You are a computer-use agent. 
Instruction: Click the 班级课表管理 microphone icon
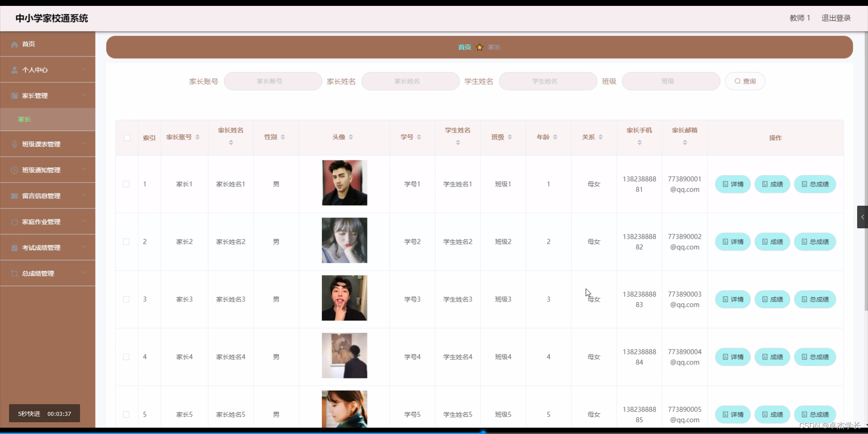[14, 144]
